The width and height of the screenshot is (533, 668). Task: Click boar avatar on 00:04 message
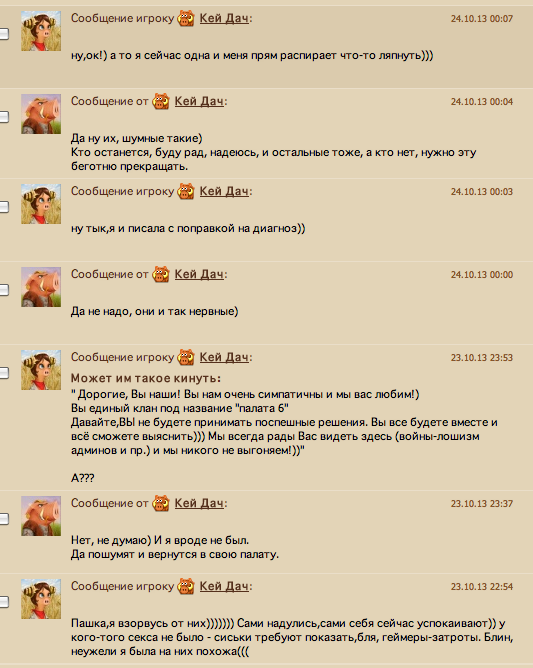tap(41, 114)
